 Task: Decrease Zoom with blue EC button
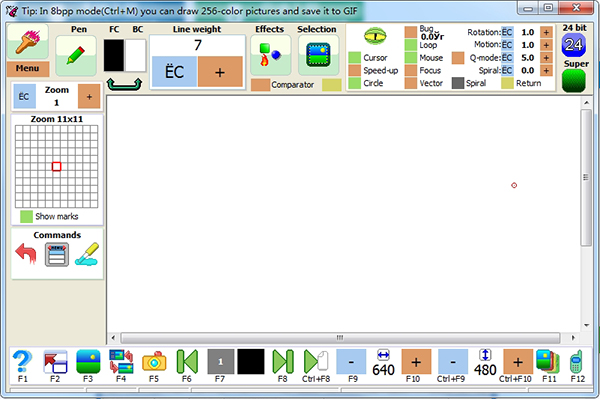point(24,96)
